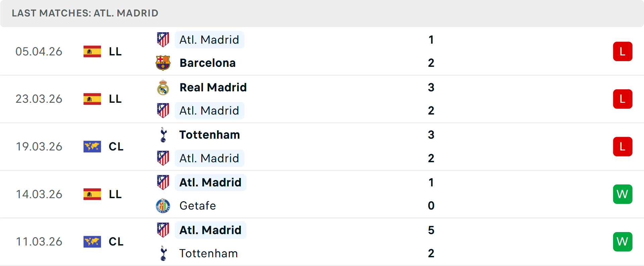Click the Atl. Madrid crest in the 5-2 Tottenham win
Viewport: 644px width, 266px height.
coord(163,230)
